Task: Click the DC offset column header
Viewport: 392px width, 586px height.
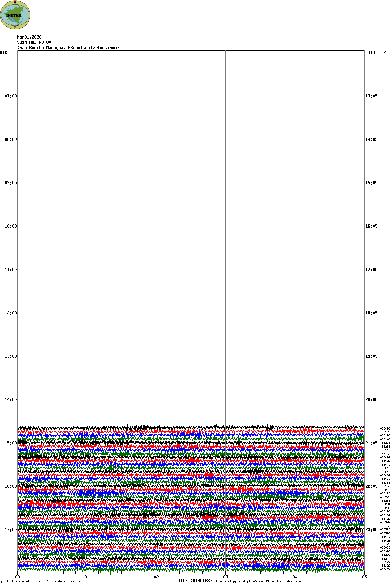Action: pos(385,52)
